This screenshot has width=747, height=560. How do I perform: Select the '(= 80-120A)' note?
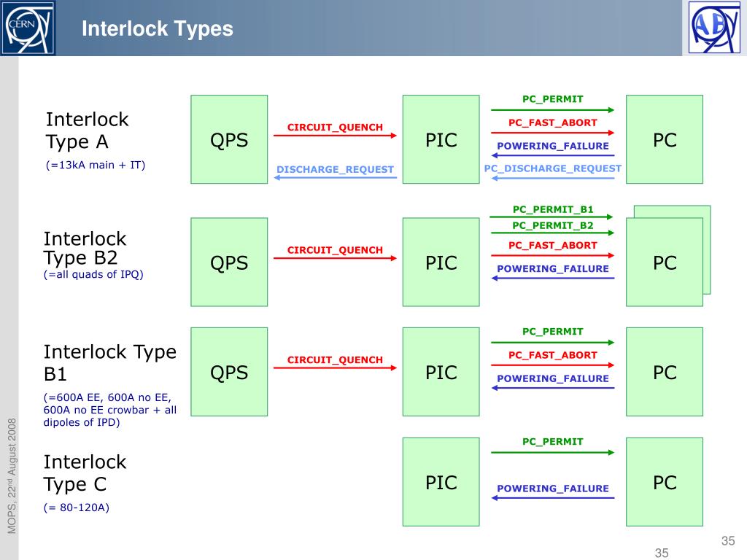(76, 507)
